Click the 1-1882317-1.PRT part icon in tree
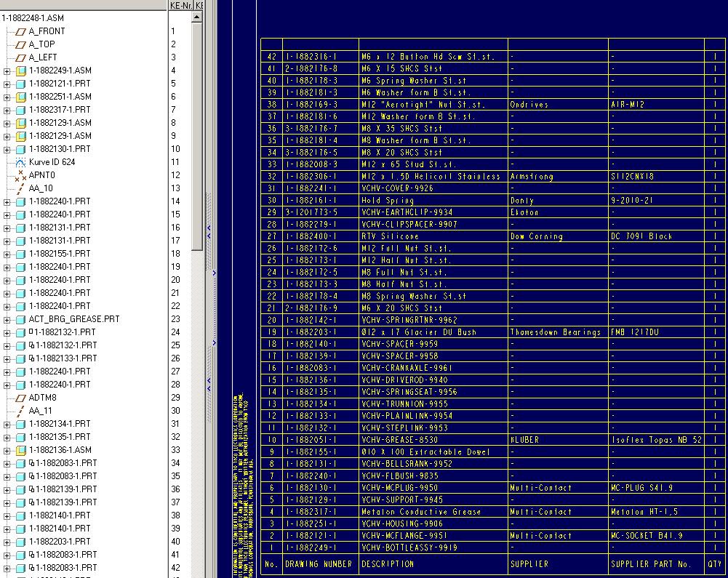728x578 pixels. [21, 110]
